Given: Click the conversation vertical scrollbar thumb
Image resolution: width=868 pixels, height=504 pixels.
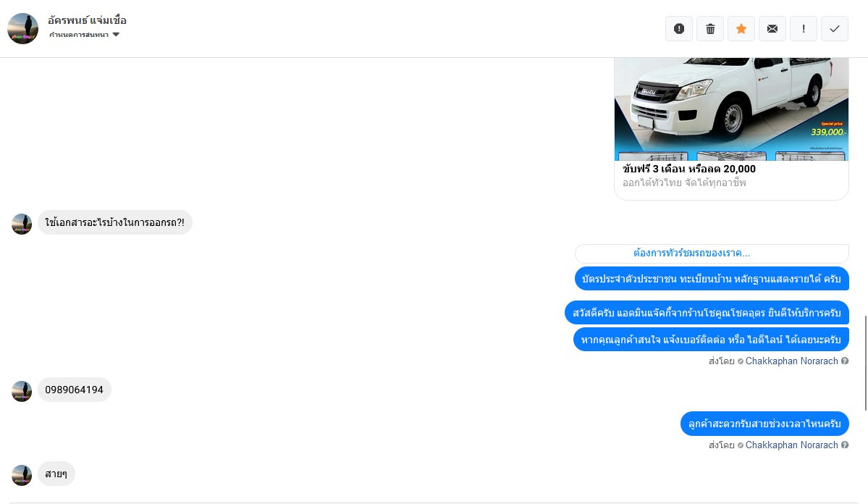Looking at the screenshot, I should [x=866, y=363].
